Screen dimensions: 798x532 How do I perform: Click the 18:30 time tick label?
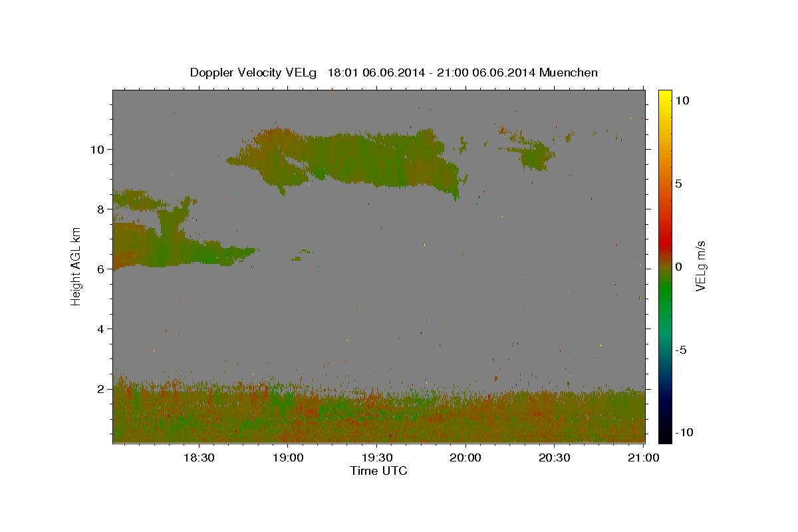click(x=198, y=458)
